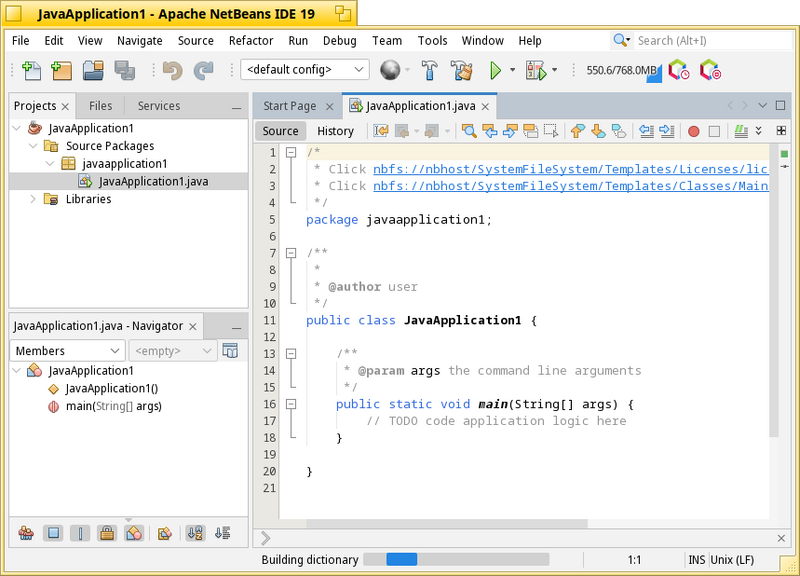Select JavaApplication1.java in Projects tree
Viewport: 800px width, 576px height.
tap(153, 181)
